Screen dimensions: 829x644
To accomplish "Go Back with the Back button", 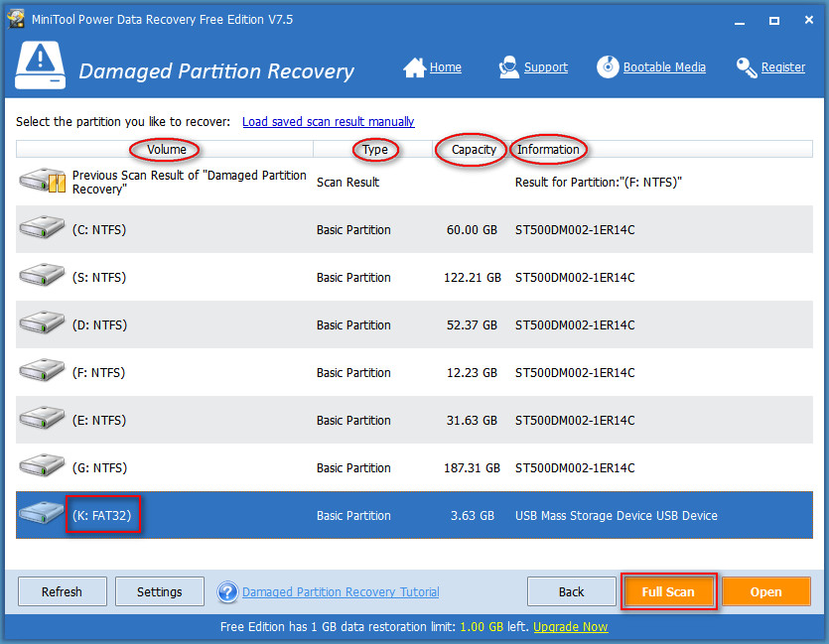I will pyautogui.click(x=571, y=591).
